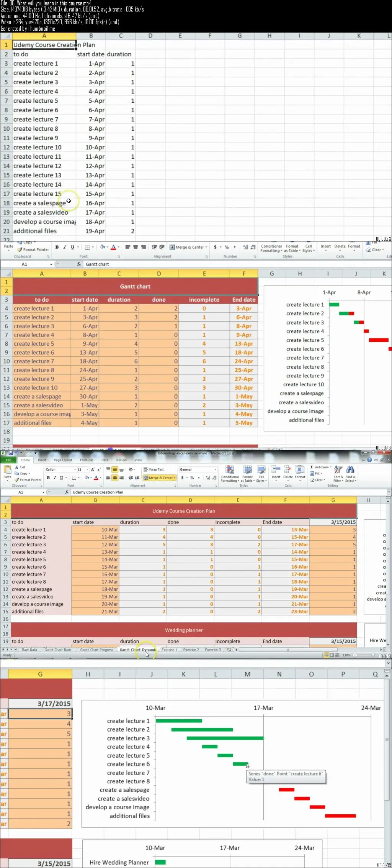
Task: Click the fx Insert Function icon beside Udemy Course Creation Plan
Action: click(67, 492)
